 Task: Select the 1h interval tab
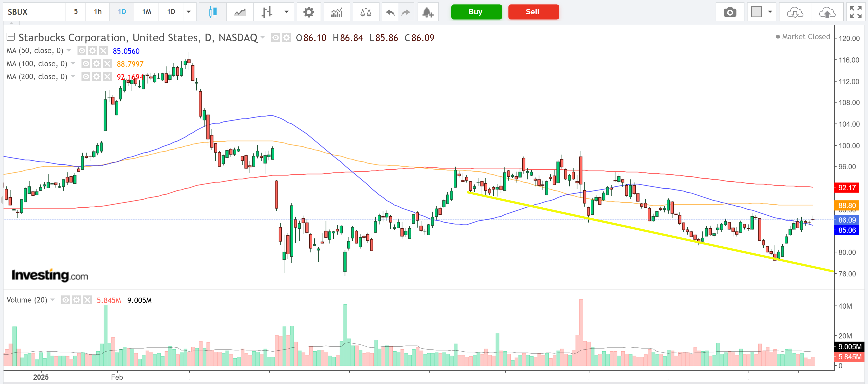click(98, 12)
